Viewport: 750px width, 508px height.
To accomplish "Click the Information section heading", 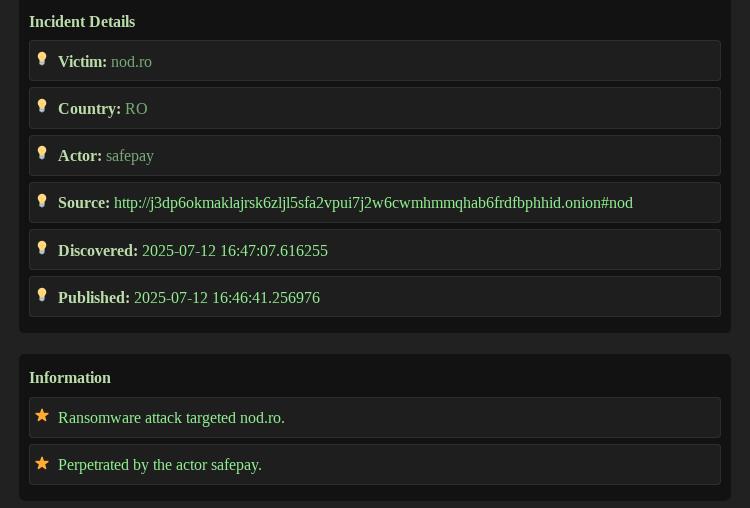I will click(70, 378).
